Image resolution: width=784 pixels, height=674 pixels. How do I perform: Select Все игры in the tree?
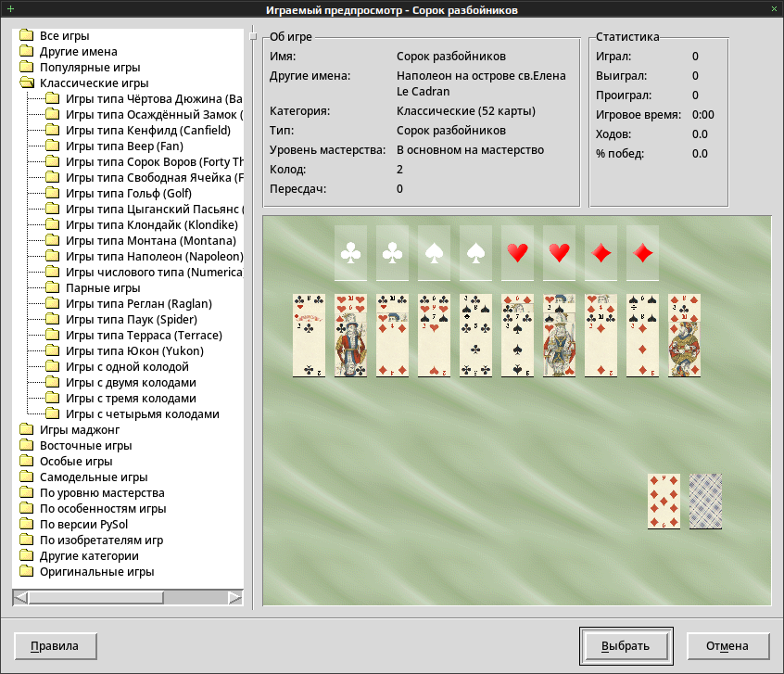[x=65, y=35]
